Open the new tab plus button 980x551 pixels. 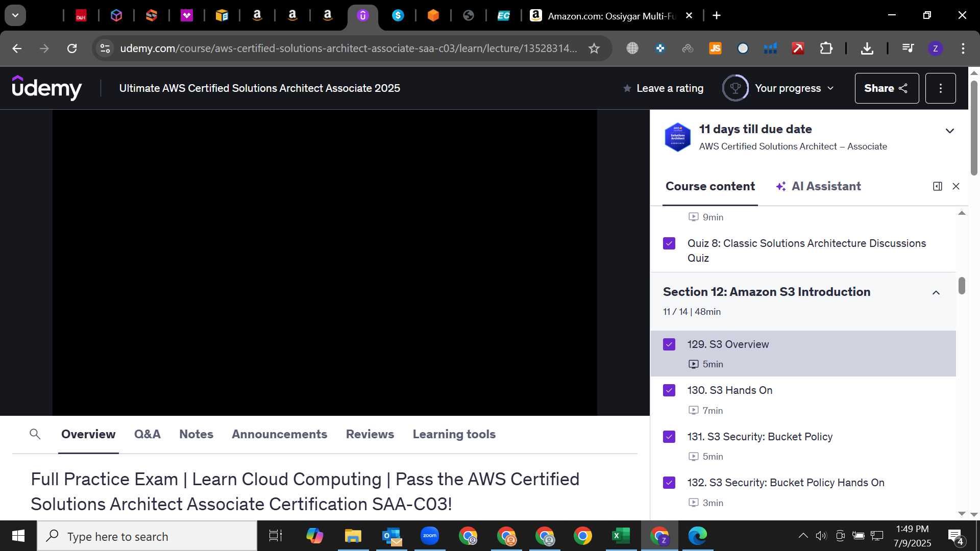717,15
